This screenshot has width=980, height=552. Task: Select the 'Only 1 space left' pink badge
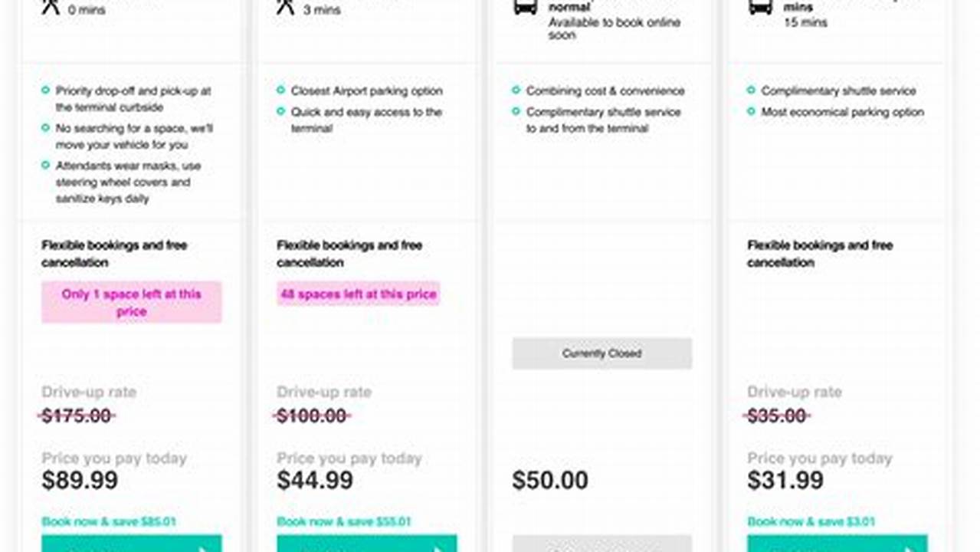pos(131,303)
